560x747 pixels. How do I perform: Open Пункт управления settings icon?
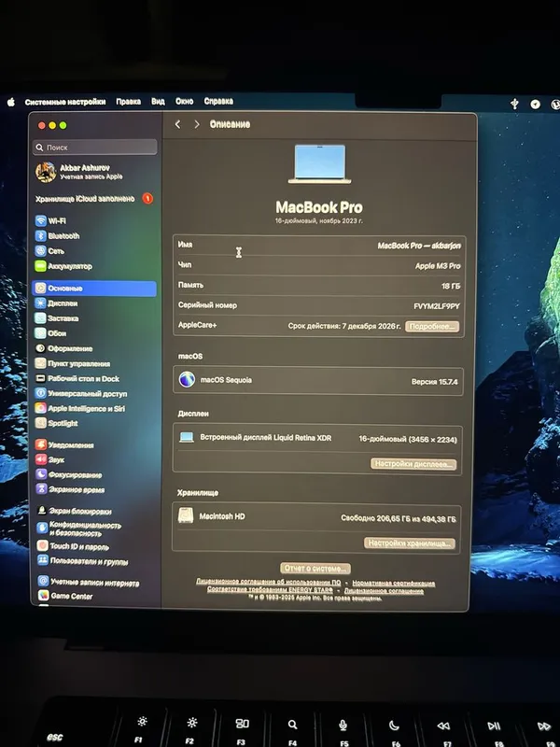[40, 363]
